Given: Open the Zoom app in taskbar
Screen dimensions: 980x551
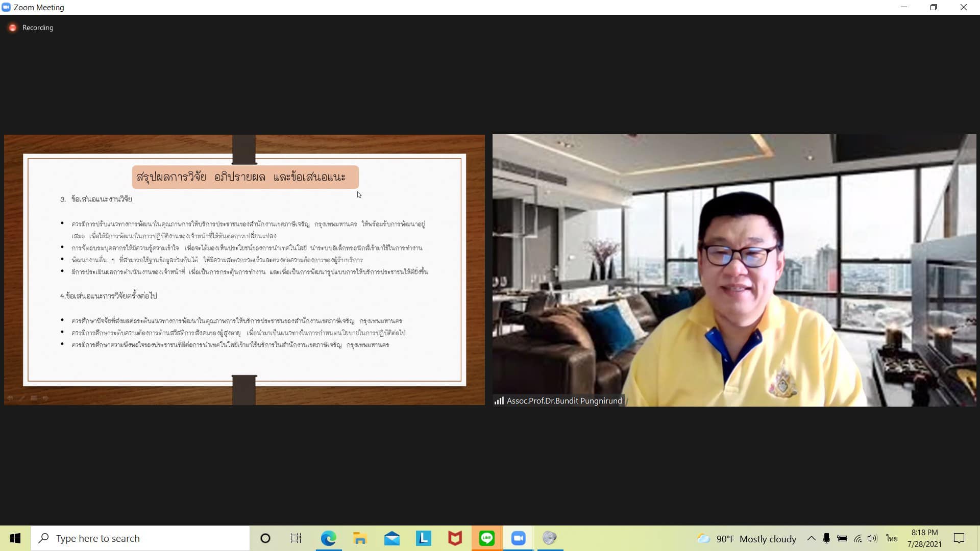Looking at the screenshot, I should tap(518, 538).
